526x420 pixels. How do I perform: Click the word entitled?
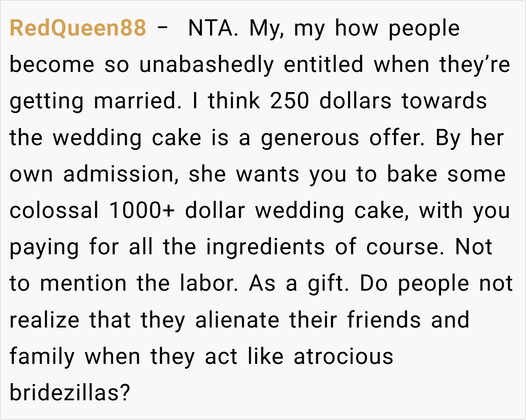[x=323, y=65]
